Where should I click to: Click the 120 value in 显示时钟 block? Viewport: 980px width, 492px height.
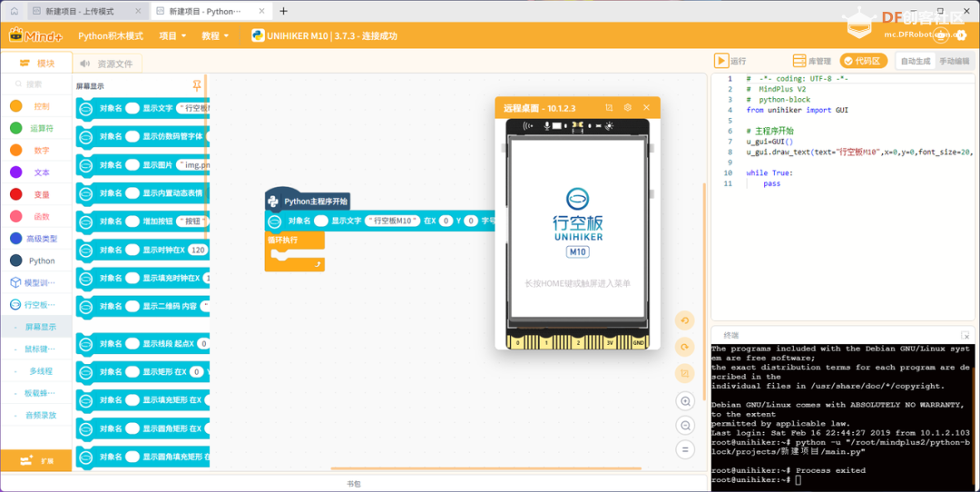(198, 250)
